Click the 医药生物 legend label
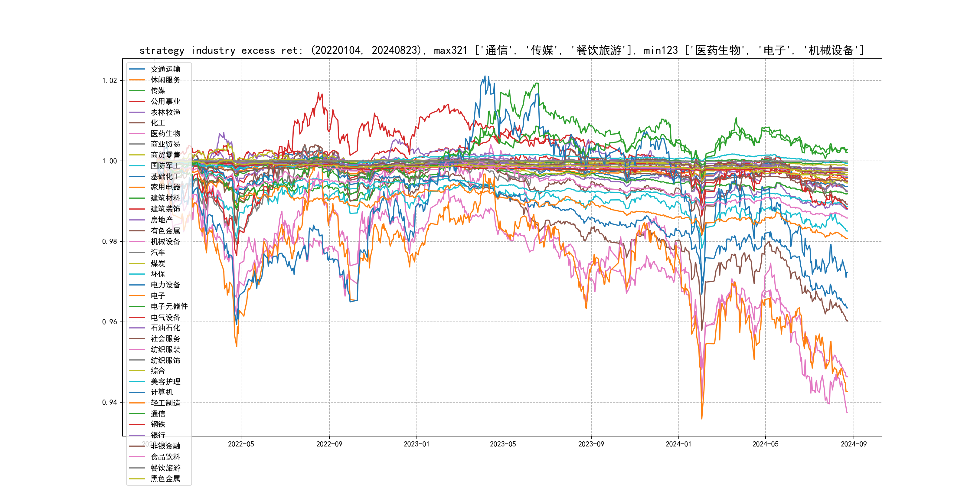 tap(165, 133)
